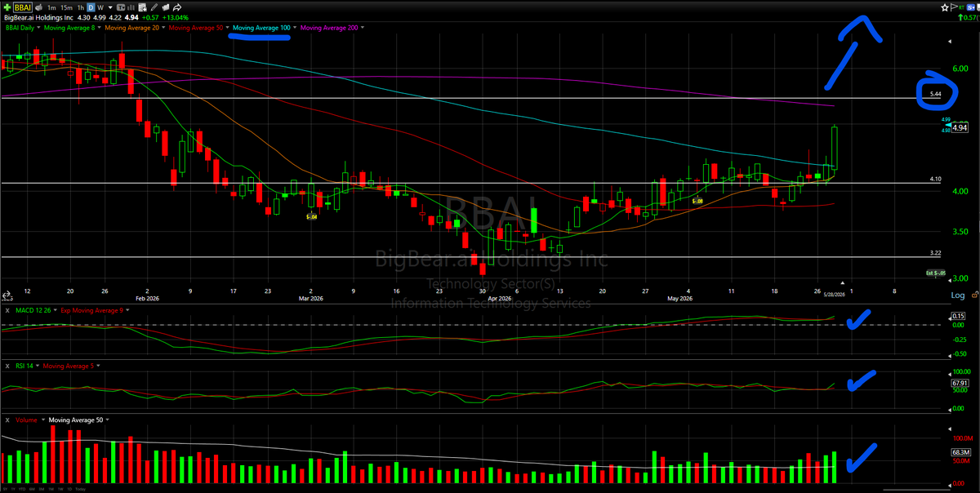Click the template (TC) toolbar icon

[121, 7]
